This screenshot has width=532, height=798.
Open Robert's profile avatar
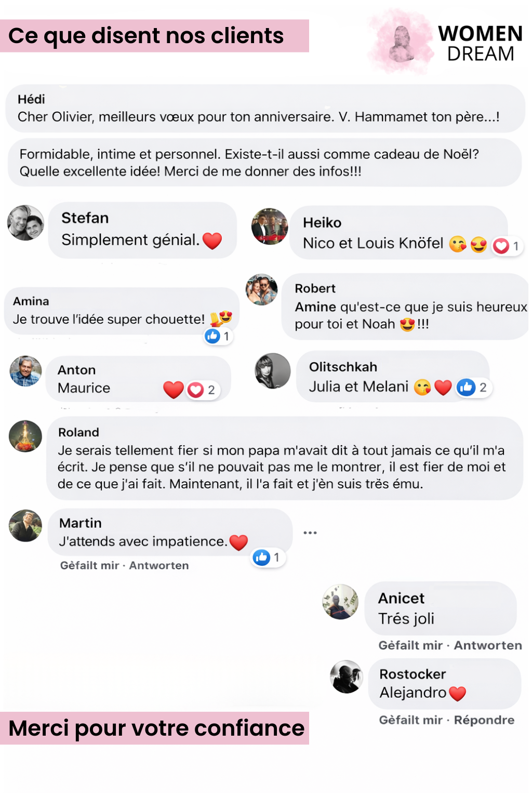(x=262, y=289)
